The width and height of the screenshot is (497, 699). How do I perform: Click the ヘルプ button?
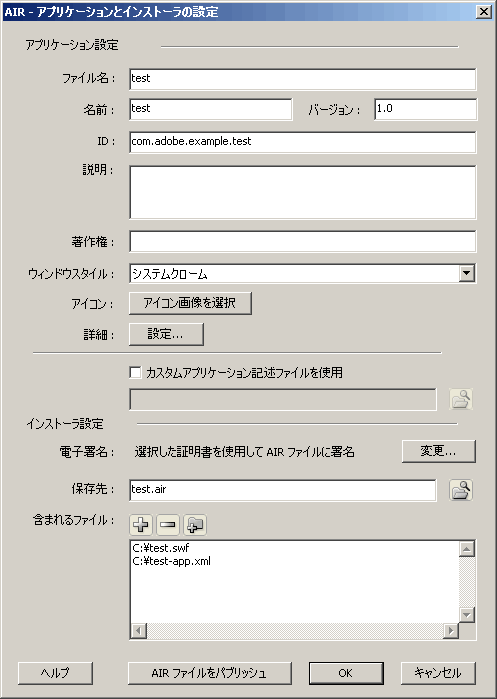click(55, 673)
